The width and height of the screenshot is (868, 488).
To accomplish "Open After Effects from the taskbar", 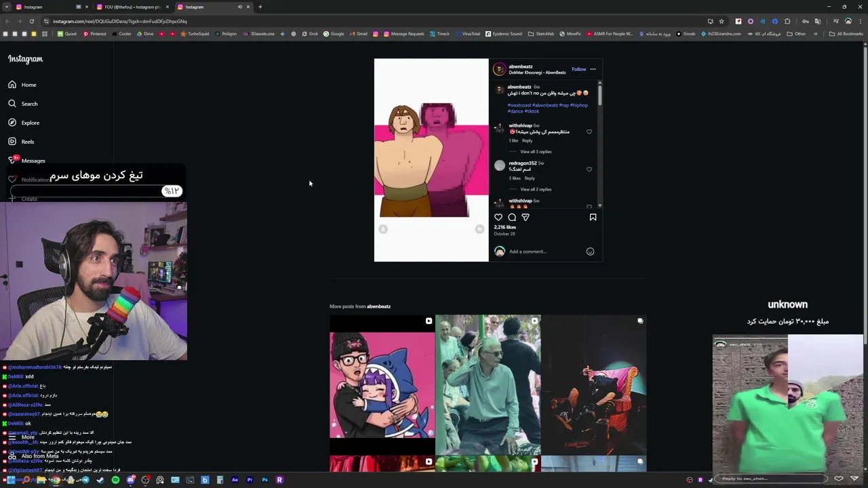I will point(235,480).
